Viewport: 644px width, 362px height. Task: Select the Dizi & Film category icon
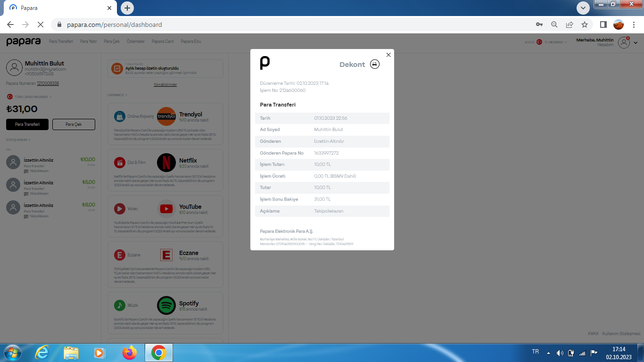[120, 163]
